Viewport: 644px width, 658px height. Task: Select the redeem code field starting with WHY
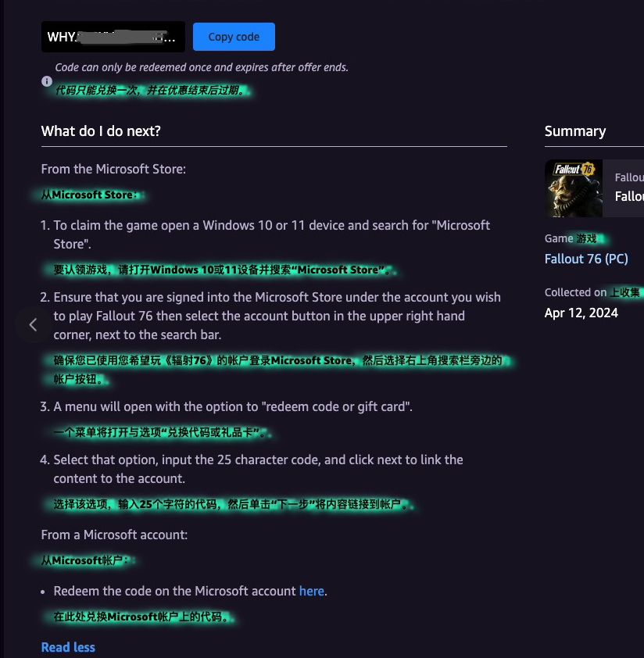(113, 37)
